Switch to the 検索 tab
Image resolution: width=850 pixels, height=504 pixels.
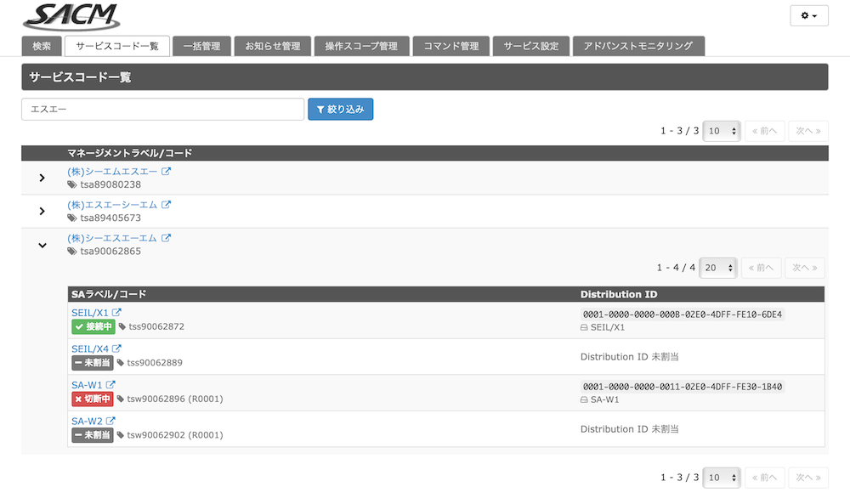pos(41,46)
